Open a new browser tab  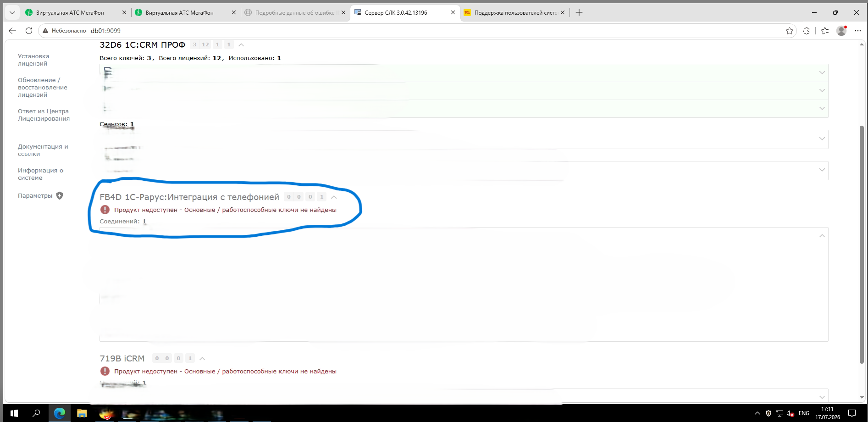[x=579, y=12]
